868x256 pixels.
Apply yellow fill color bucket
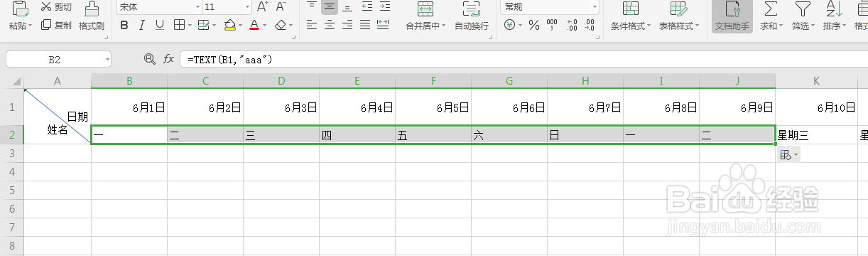(229, 26)
